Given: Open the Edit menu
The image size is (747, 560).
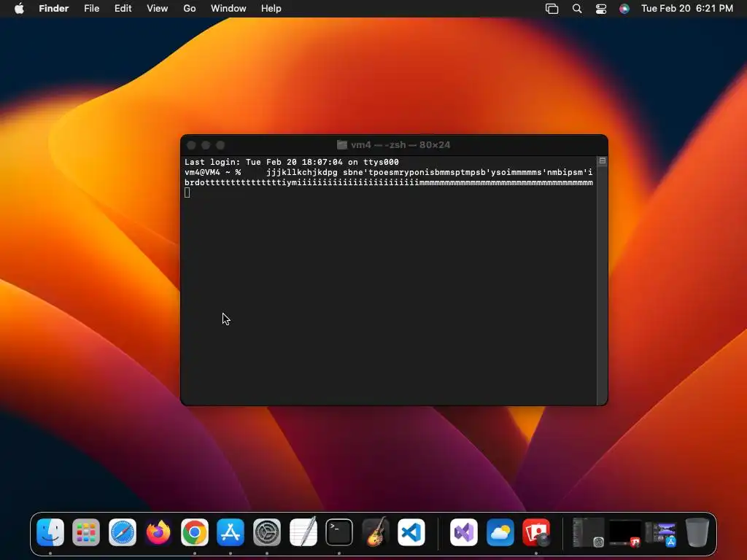Looking at the screenshot, I should (123, 9).
